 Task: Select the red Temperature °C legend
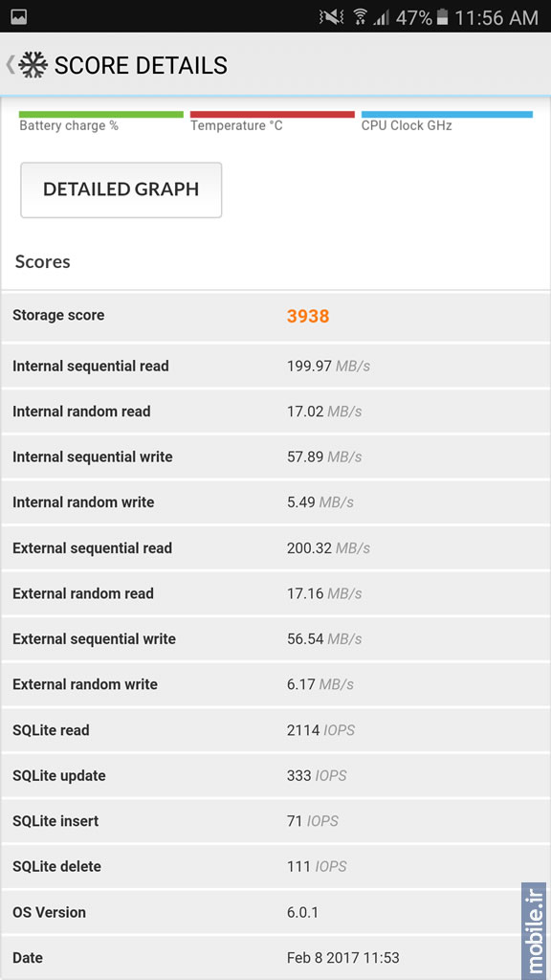coord(273,122)
